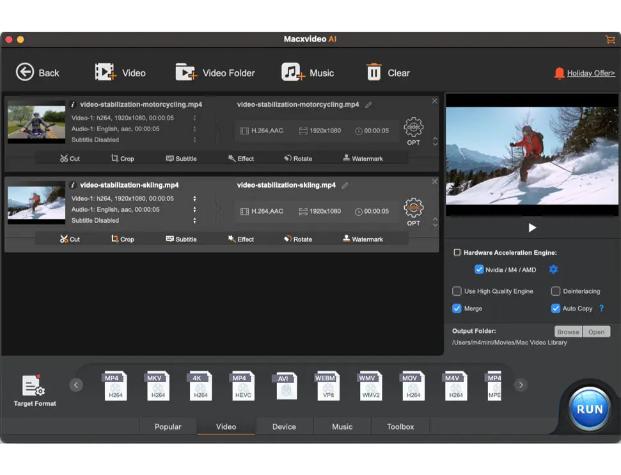Select MP4 H264 format icon
The width and height of the screenshot is (621, 475).
pos(115,385)
